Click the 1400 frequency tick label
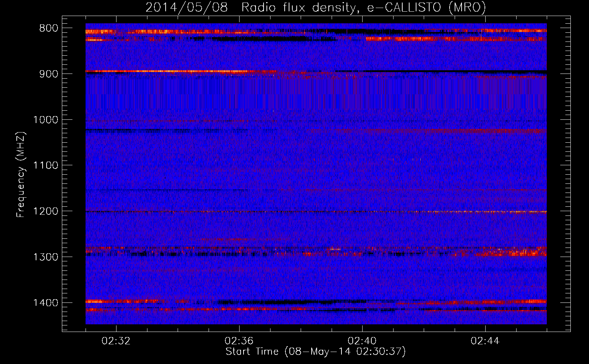 (x=46, y=303)
